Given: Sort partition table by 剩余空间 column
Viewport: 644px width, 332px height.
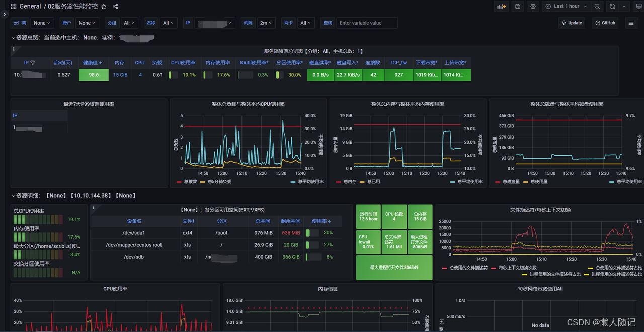Looking at the screenshot, I should pos(291,221).
